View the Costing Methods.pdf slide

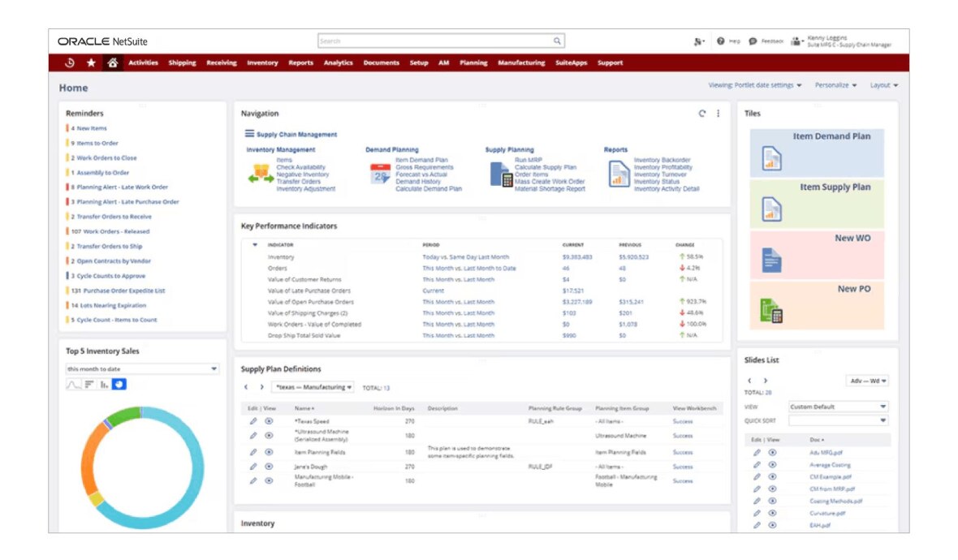(x=772, y=501)
